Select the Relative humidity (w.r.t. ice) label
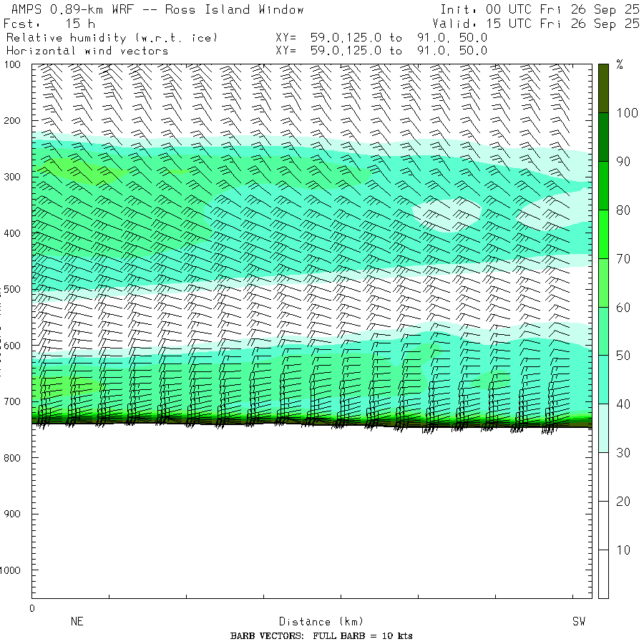Image resolution: width=644 pixels, height=644 pixels. 112,37
